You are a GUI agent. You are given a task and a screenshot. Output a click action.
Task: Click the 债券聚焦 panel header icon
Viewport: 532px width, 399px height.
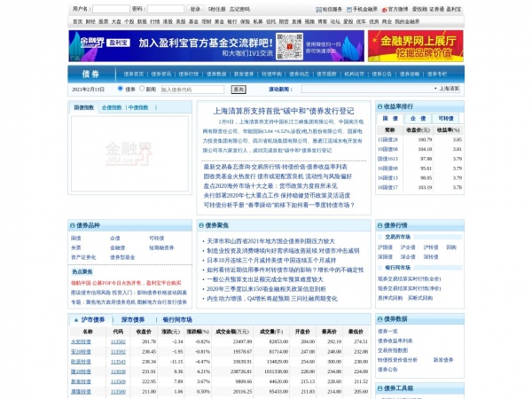click(201, 225)
